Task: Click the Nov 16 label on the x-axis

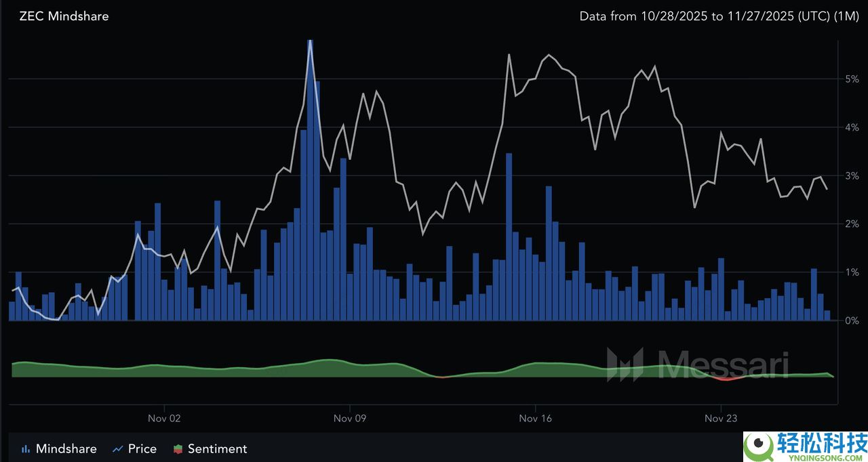Action: point(535,418)
